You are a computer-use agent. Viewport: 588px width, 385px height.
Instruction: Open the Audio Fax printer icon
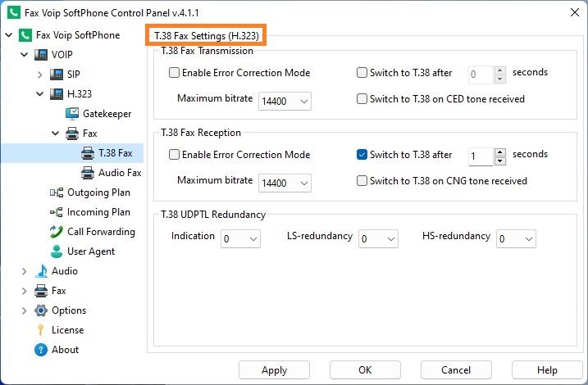point(88,173)
